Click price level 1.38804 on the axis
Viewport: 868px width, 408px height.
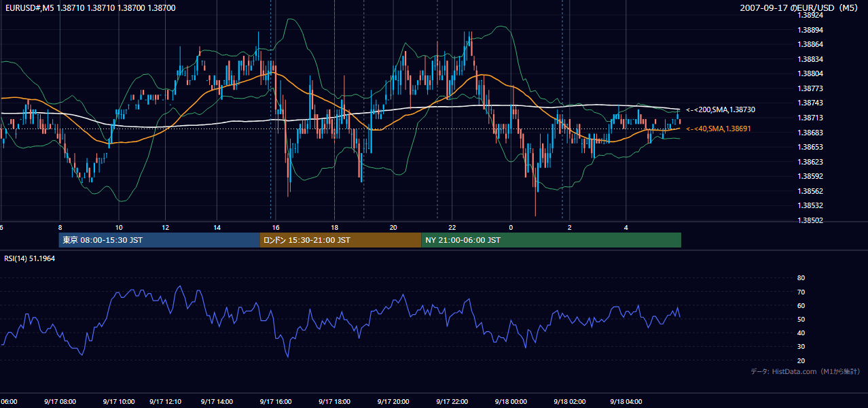pyautogui.click(x=811, y=73)
